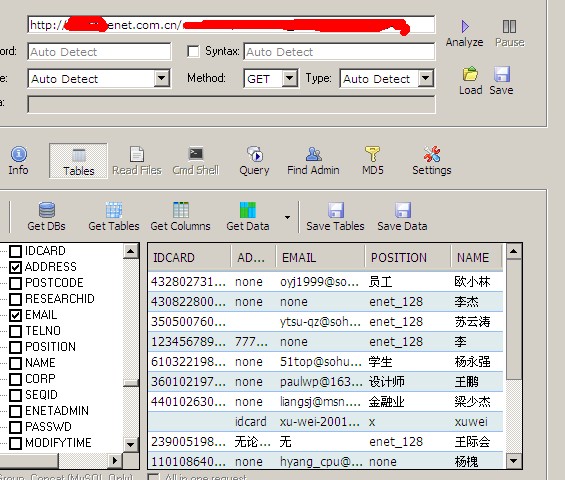
Task: Click the Get Columns icon
Action: point(181,210)
